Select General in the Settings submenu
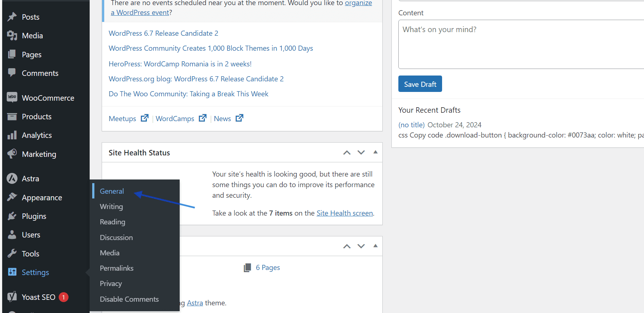 tap(112, 191)
